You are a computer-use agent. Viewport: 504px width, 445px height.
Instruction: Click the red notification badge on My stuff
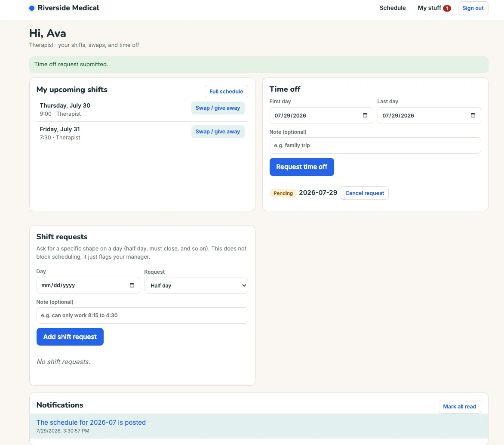[x=447, y=8]
